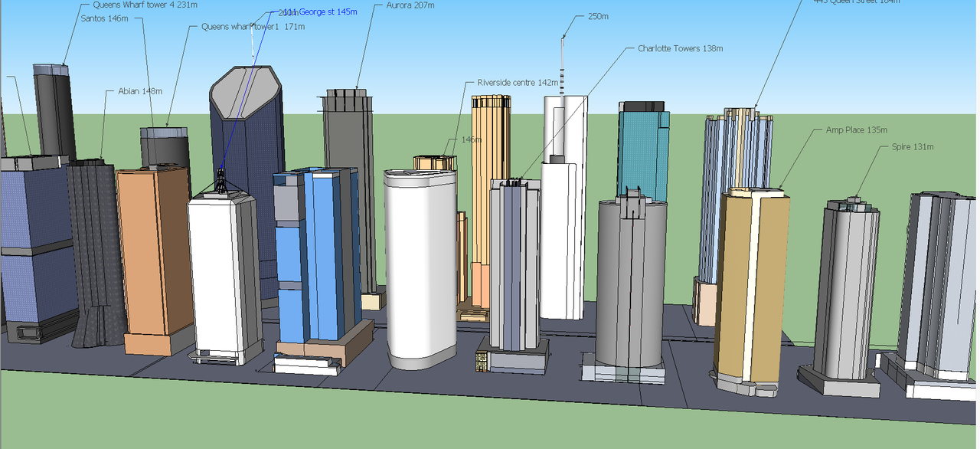Select the '146m' label near the orange tower
The width and height of the screenshot is (980, 449).
471,139
